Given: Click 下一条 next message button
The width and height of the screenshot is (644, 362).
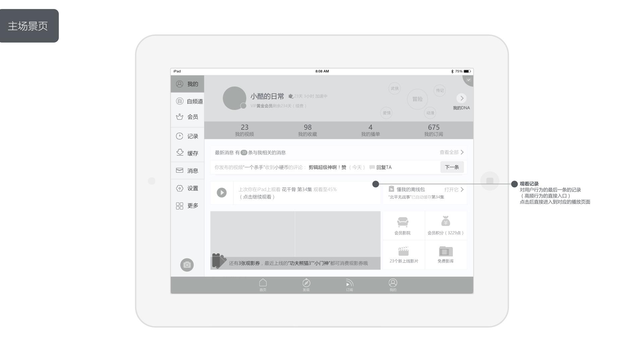Looking at the screenshot, I should (x=451, y=167).
